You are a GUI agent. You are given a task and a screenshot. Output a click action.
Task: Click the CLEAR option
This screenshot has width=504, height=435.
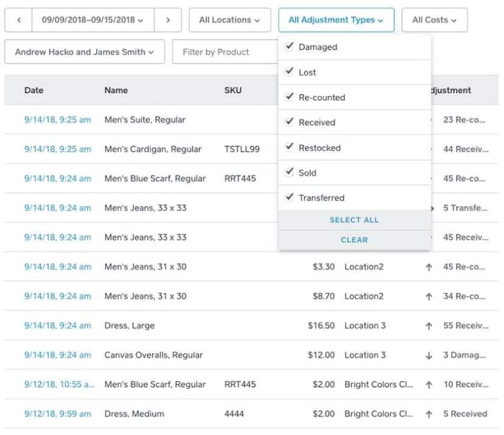coord(354,240)
